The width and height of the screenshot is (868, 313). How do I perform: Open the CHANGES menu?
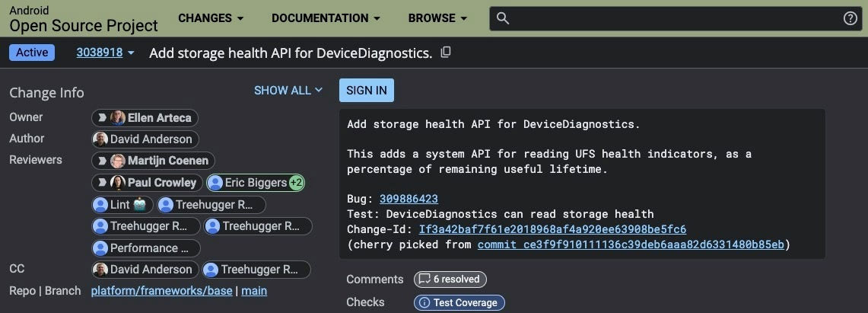coord(211,18)
